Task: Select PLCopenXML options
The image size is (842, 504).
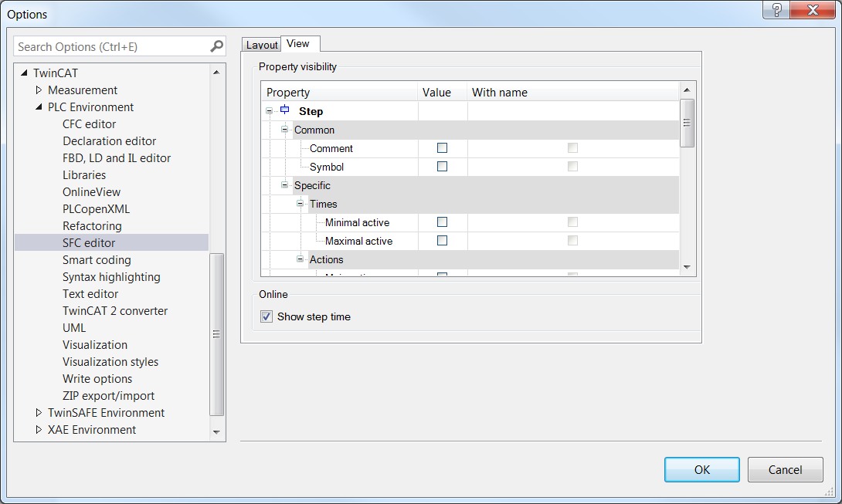Action: [x=96, y=209]
